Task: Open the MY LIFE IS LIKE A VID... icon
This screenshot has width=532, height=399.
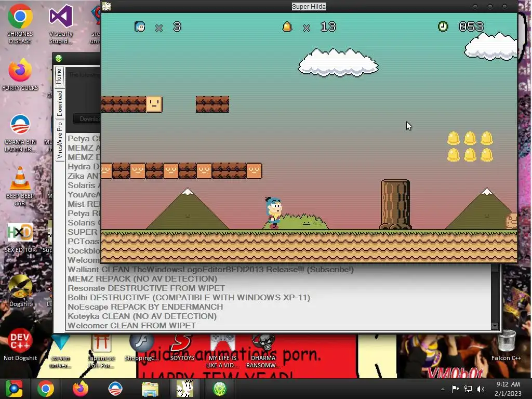Action: pyautogui.click(x=222, y=352)
